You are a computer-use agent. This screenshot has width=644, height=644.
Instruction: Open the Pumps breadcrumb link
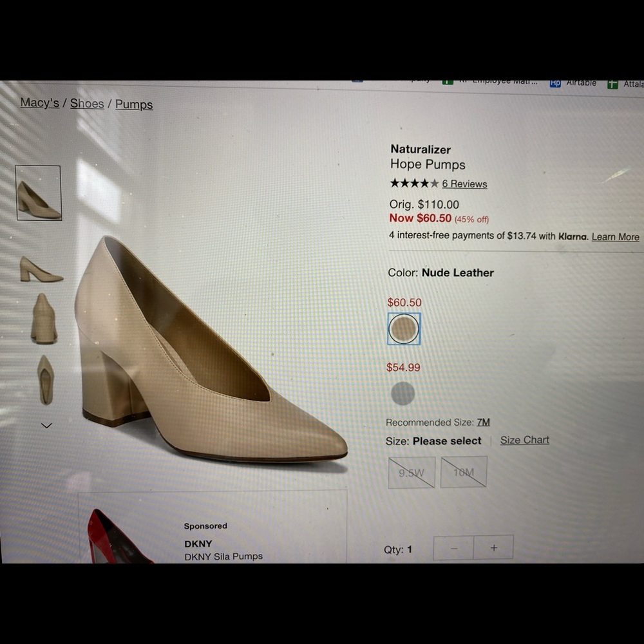coord(134,104)
